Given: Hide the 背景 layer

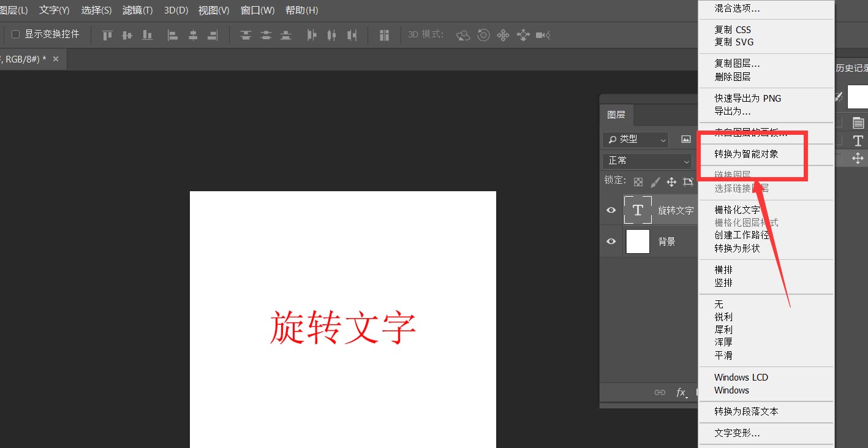Looking at the screenshot, I should 611,241.
